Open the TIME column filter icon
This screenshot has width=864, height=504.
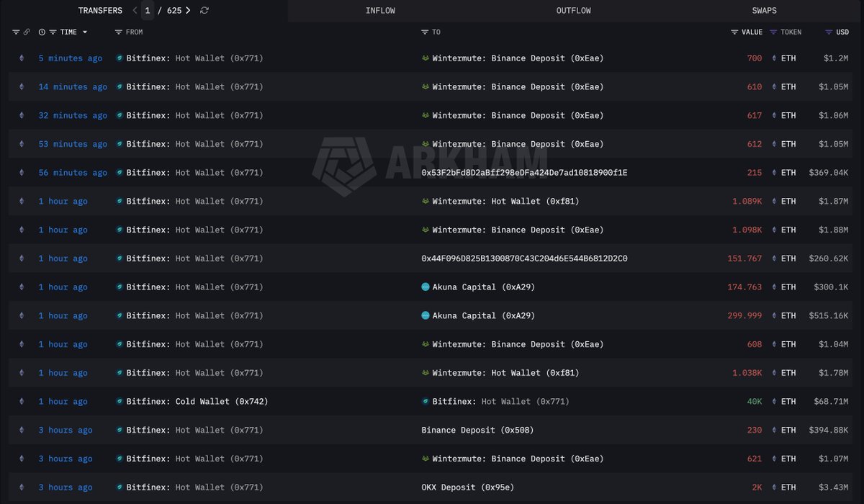[53, 32]
